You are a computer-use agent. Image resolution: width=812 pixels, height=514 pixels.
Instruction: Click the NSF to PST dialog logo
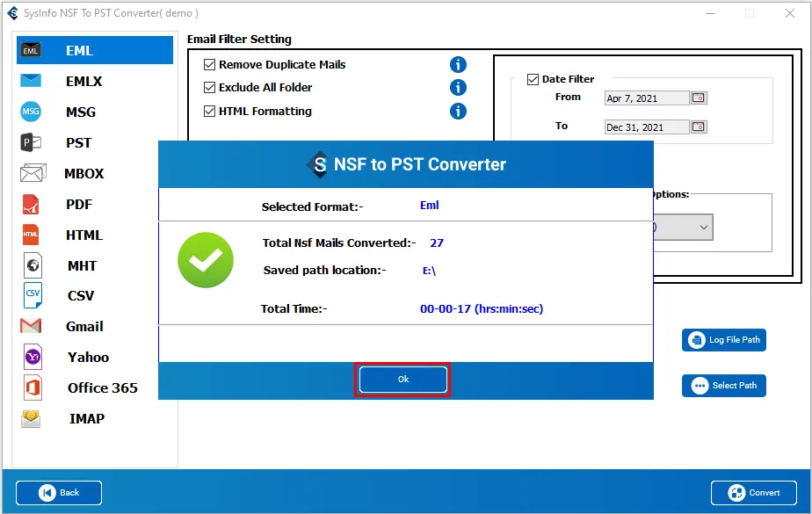(318, 164)
